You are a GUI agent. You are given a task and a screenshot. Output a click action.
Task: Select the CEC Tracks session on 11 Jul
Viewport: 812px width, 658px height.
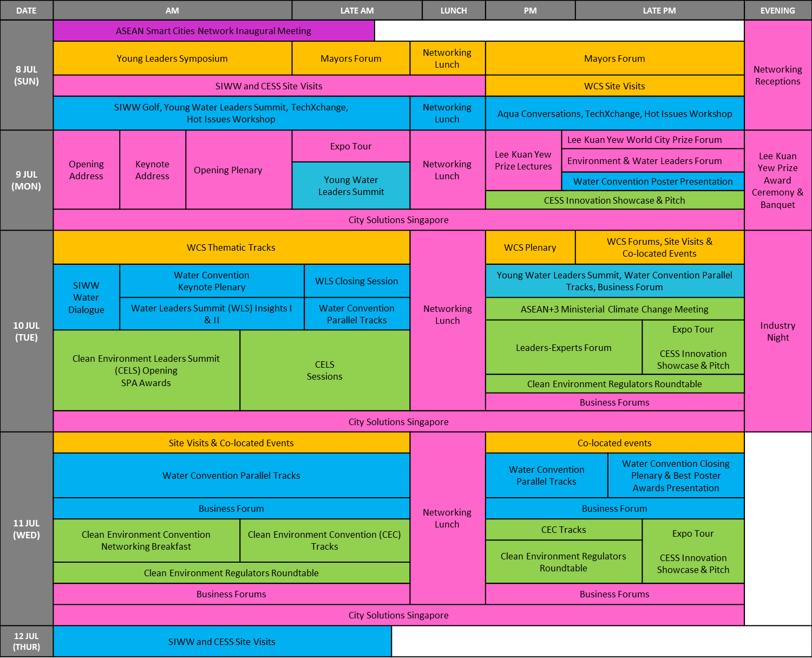pos(564,530)
